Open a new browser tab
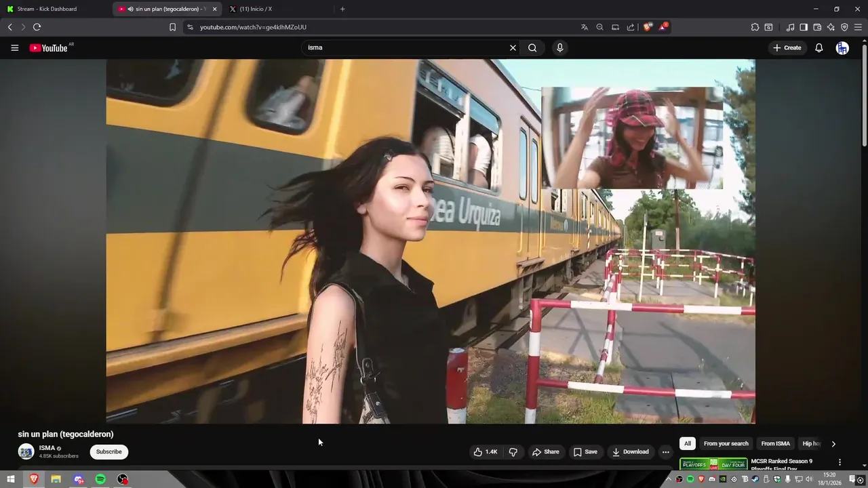868x488 pixels. (342, 9)
